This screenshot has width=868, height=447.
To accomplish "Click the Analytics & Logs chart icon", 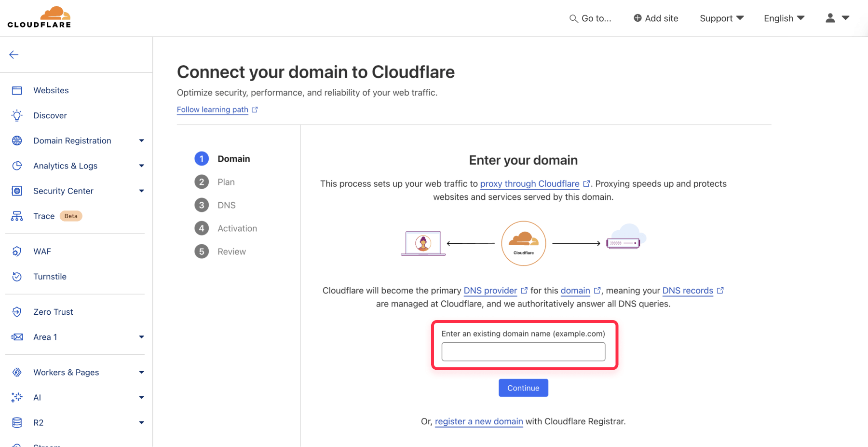I will click(17, 166).
